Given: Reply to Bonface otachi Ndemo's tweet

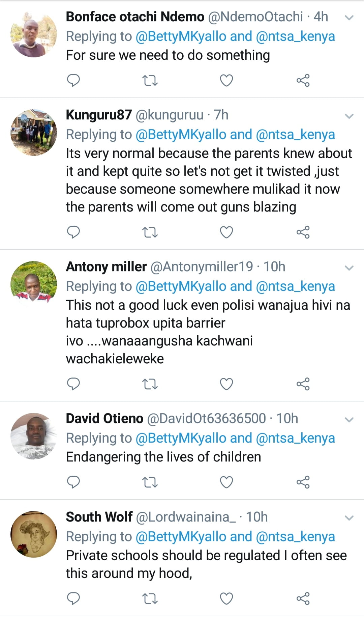Looking at the screenshot, I should tap(73, 81).
